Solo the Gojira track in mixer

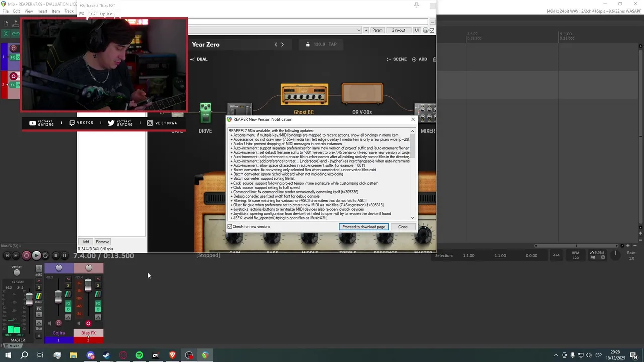coord(68,285)
